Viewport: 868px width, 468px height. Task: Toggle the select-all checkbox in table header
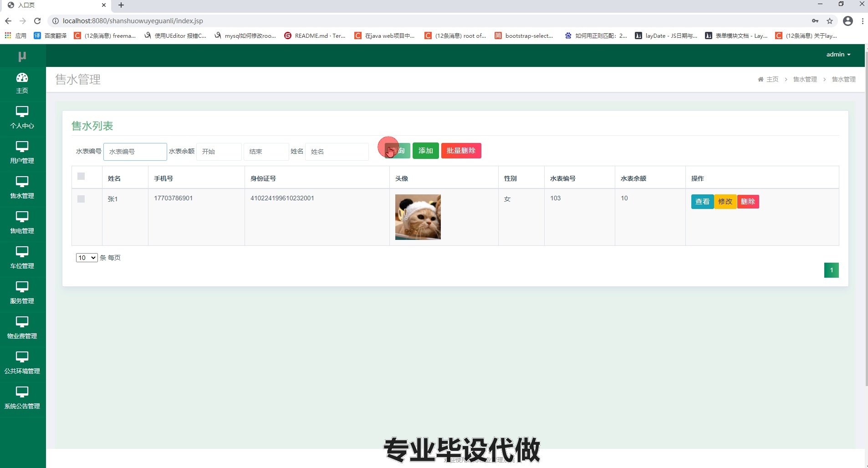(x=81, y=176)
